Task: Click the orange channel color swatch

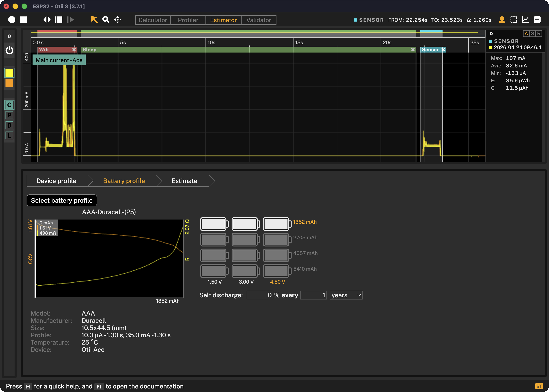Action: pyautogui.click(x=9, y=83)
